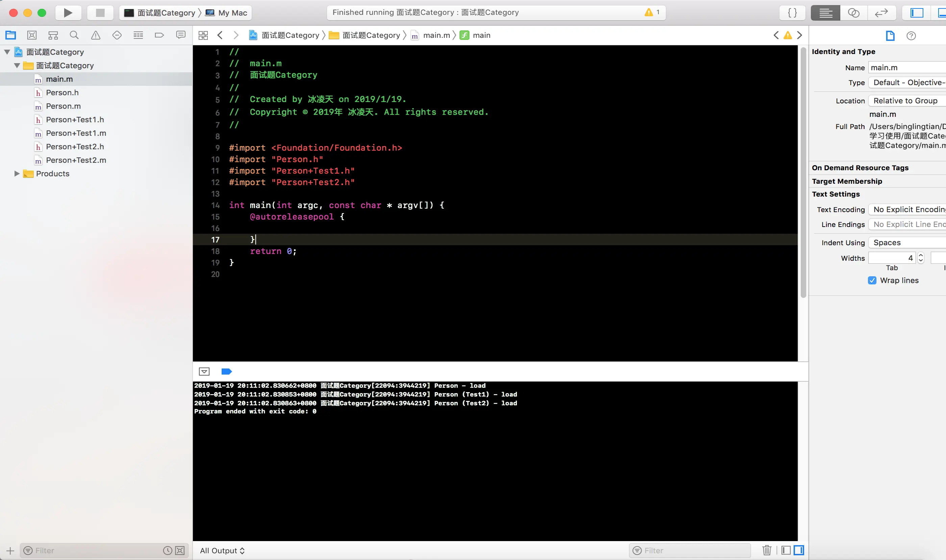Expand the Products folder
The width and height of the screenshot is (946, 560).
[x=17, y=174]
